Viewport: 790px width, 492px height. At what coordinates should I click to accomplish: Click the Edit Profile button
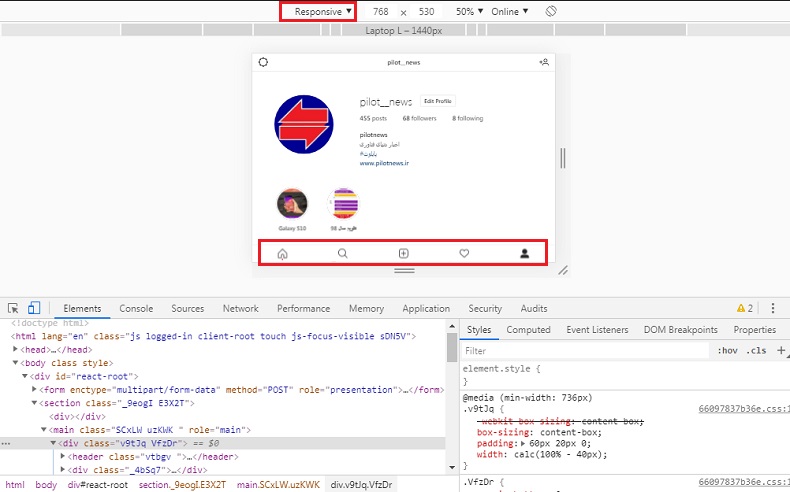pyautogui.click(x=437, y=101)
